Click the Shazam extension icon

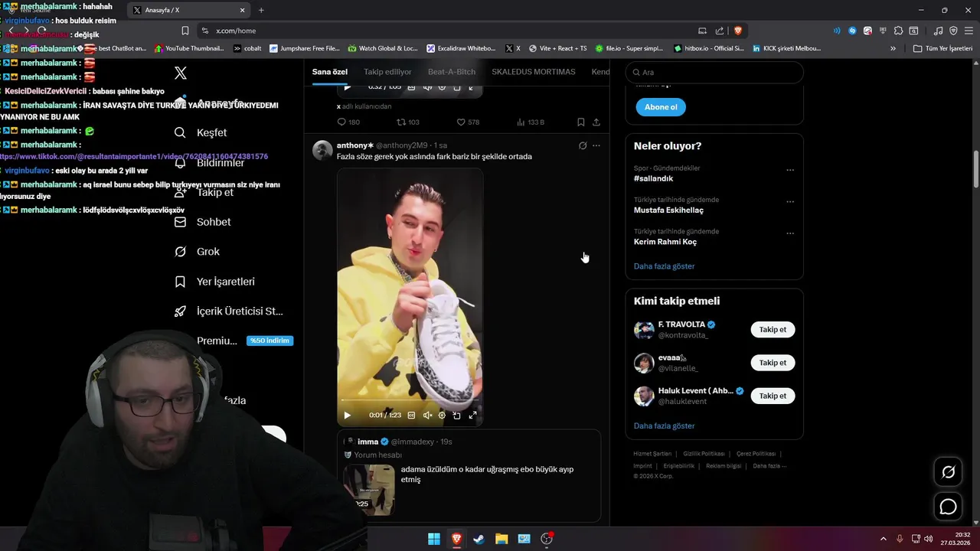pos(852,31)
